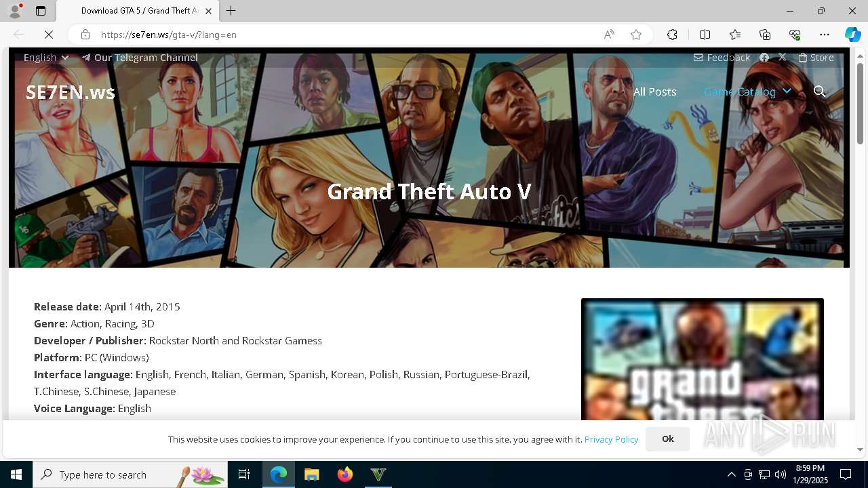
Task: Open the X social icon
Action: click(783, 58)
